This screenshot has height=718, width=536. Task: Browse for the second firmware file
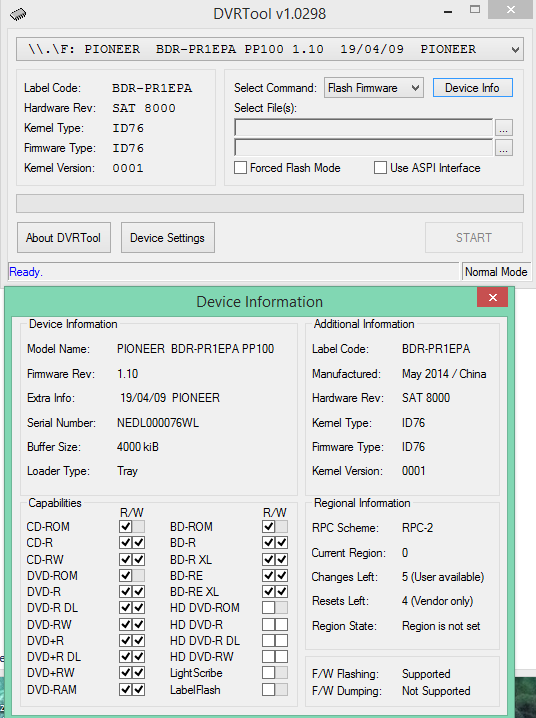[504, 148]
